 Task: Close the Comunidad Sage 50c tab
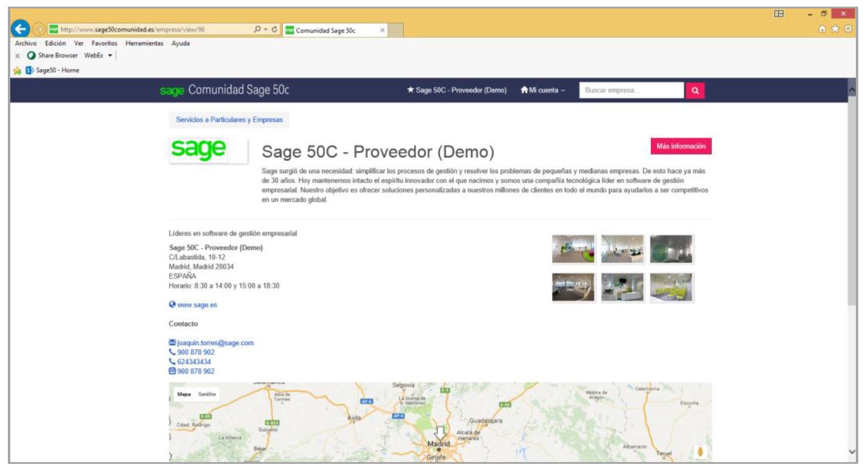tap(382, 30)
